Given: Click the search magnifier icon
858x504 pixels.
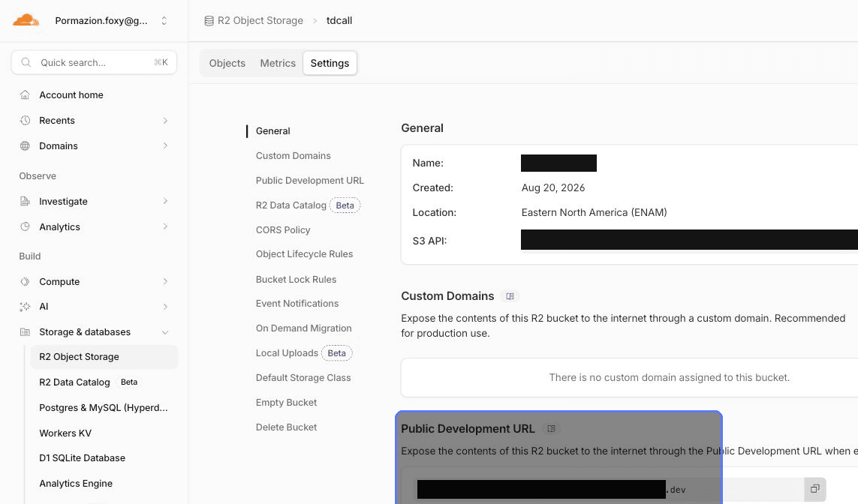Looking at the screenshot, I should 26,62.
